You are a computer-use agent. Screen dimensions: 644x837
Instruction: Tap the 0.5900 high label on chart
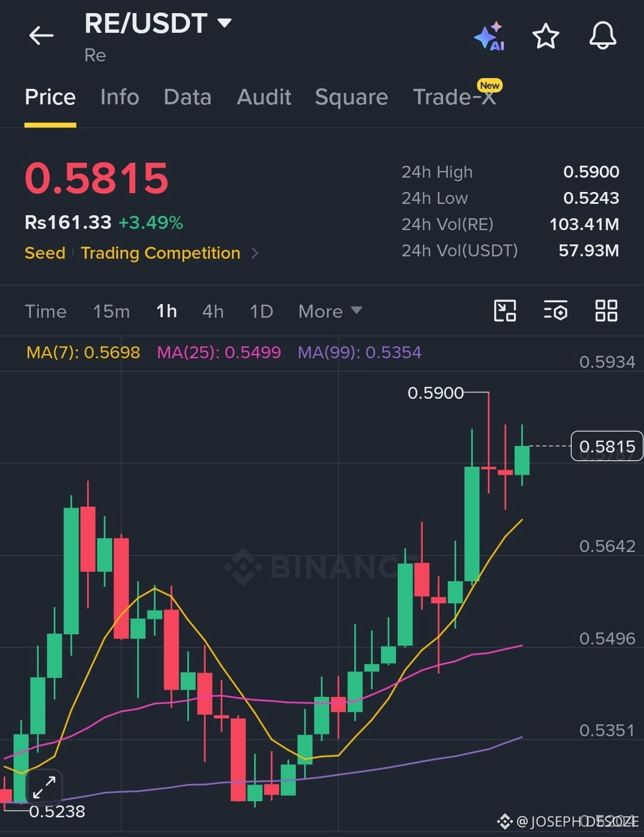[x=435, y=393]
